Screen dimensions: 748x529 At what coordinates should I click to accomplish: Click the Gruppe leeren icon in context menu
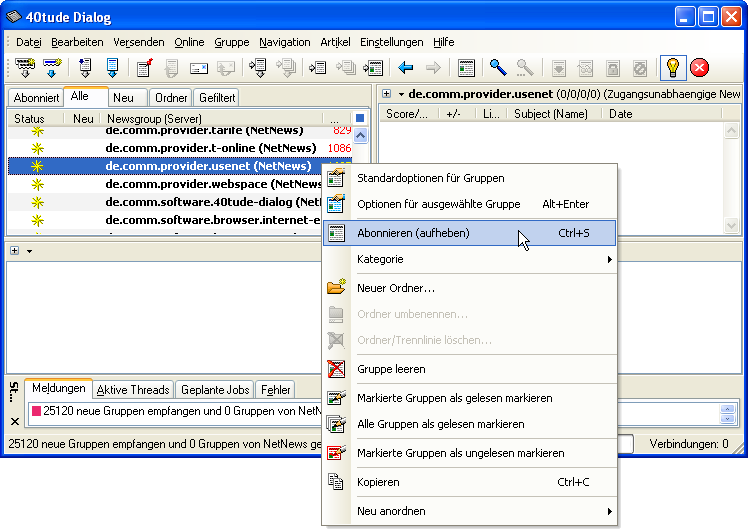(x=336, y=369)
